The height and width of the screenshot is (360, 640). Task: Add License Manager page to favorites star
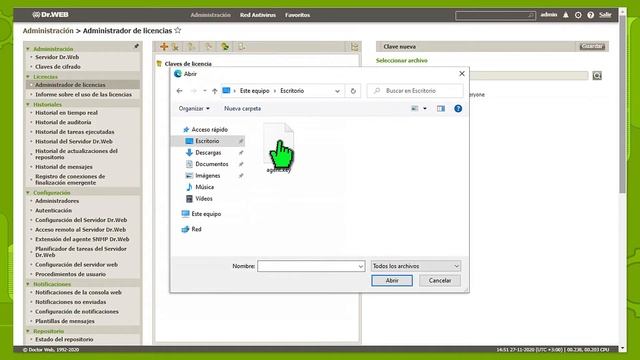(178, 30)
